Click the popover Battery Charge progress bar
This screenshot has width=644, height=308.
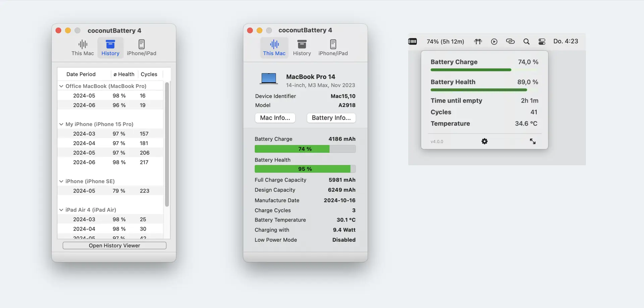(x=484, y=70)
